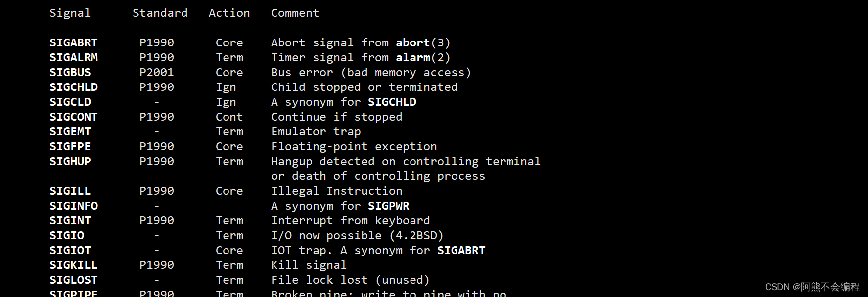Click the SIGHUP signal name
868x297 pixels.
(x=70, y=162)
